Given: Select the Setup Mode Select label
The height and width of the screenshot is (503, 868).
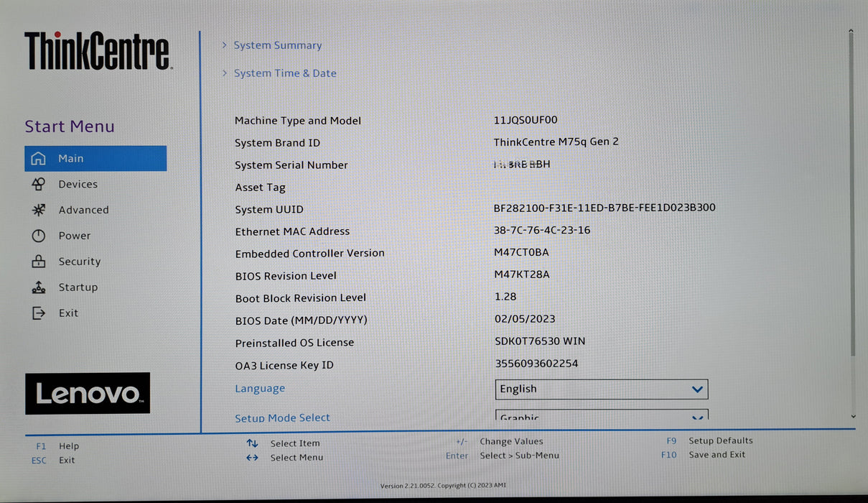Looking at the screenshot, I should tap(282, 417).
